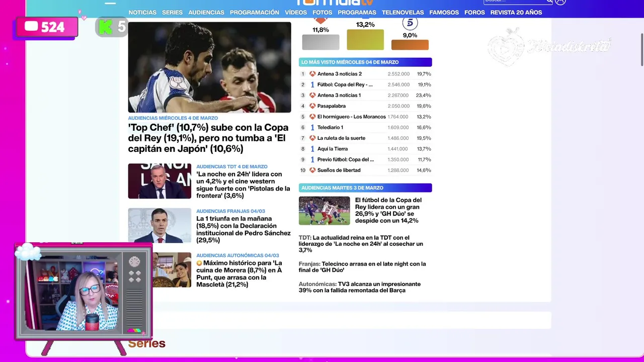Open the 'Top Chef' (10,7%) headline article
Screen dimensions: 644x362
tap(208, 138)
